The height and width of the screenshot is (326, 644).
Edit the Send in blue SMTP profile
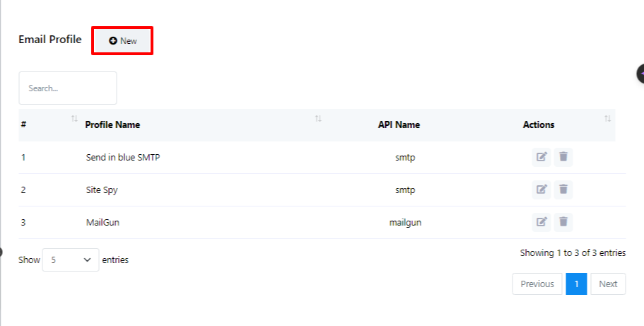541,157
